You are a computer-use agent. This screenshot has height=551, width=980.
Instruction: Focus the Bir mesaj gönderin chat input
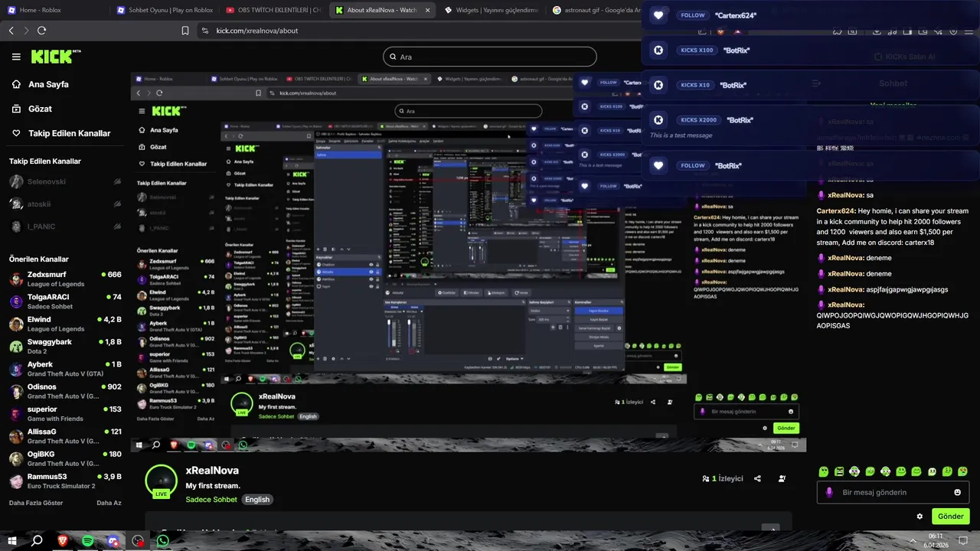pyautogui.click(x=893, y=492)
